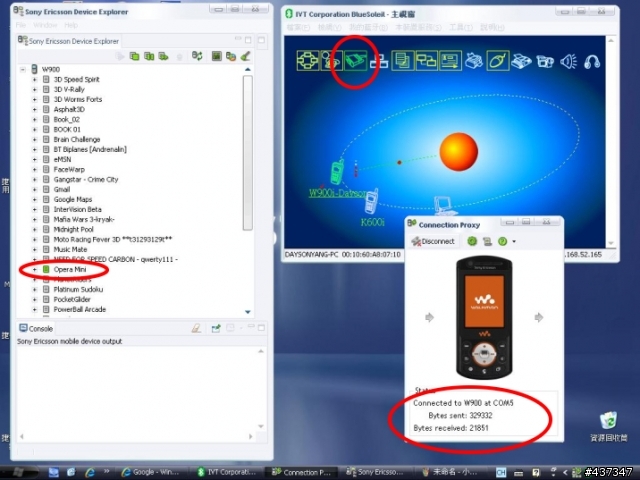Click the headset service icon in BlueSoleil
The width and height of the screenshot is (640, 480).
point(591,61)
